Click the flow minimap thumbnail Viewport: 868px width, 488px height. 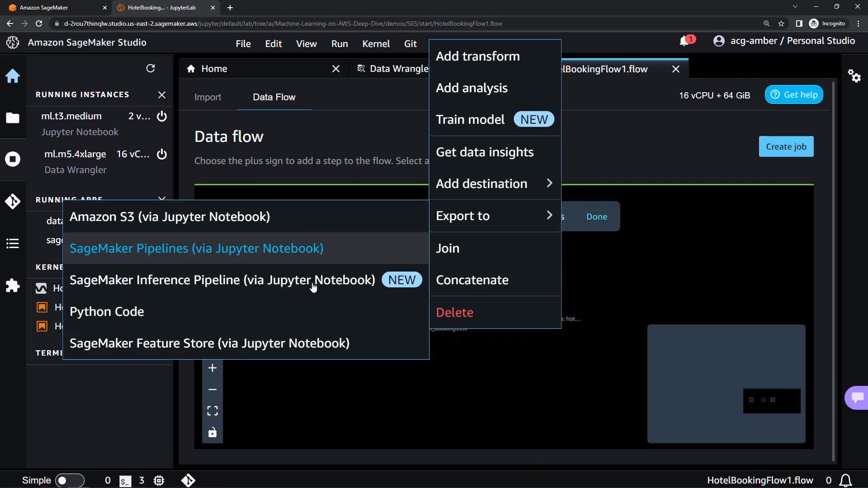tap(726, 384)
